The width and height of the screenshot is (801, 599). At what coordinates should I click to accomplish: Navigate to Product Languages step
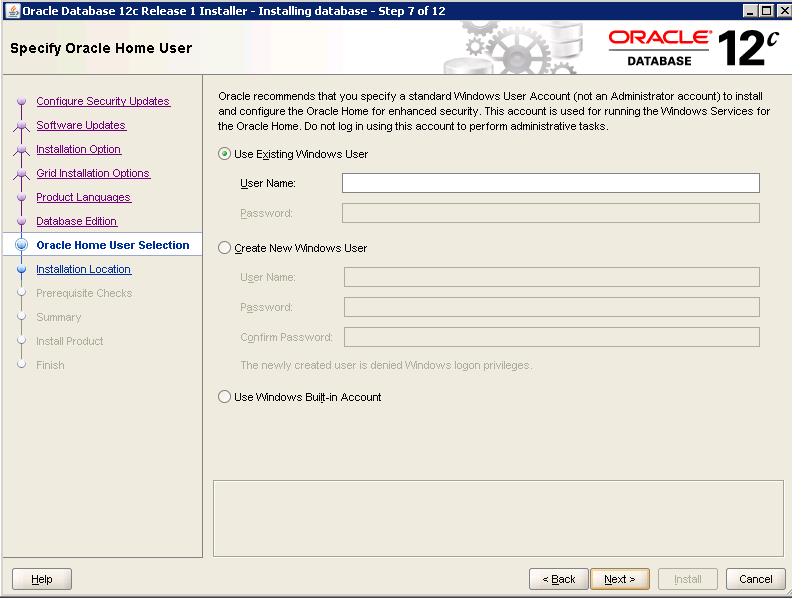(x=83, y=198)
